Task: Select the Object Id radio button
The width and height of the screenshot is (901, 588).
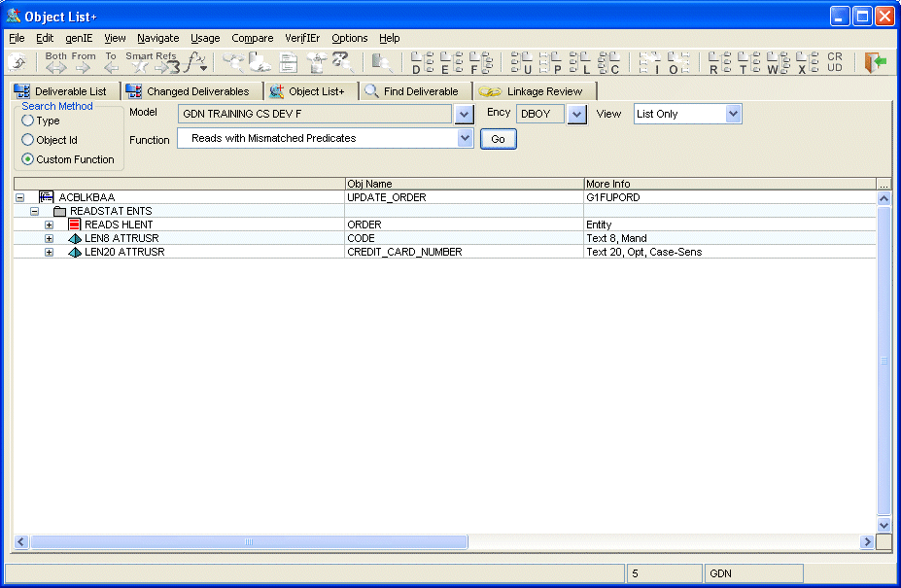Action: click(x=28, y=140)
